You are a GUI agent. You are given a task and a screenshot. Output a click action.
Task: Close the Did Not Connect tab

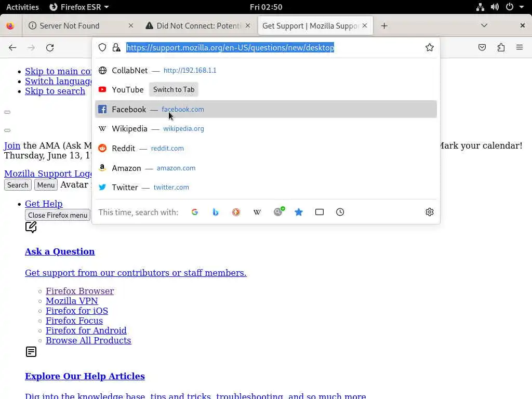tap(248, 25)
